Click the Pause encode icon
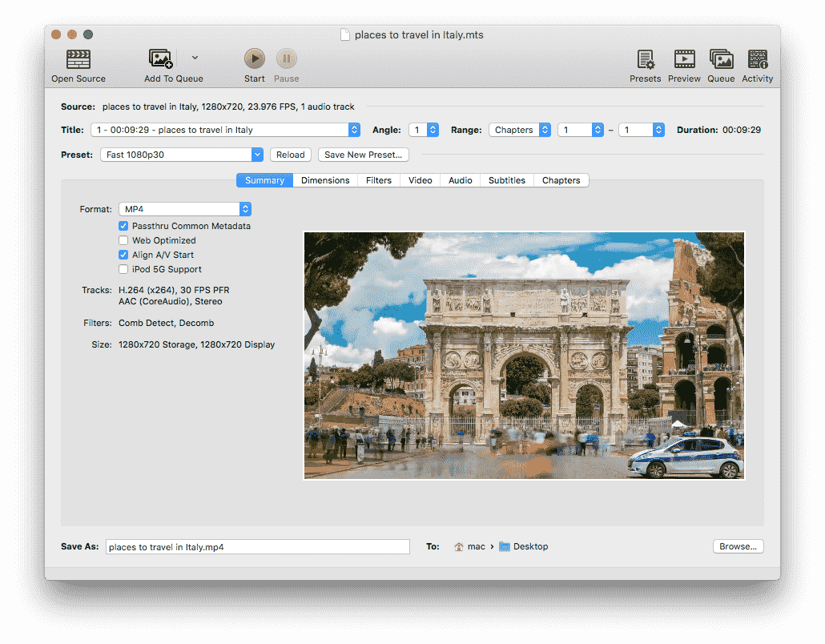 pyautogui.click(x=286, y=58)
